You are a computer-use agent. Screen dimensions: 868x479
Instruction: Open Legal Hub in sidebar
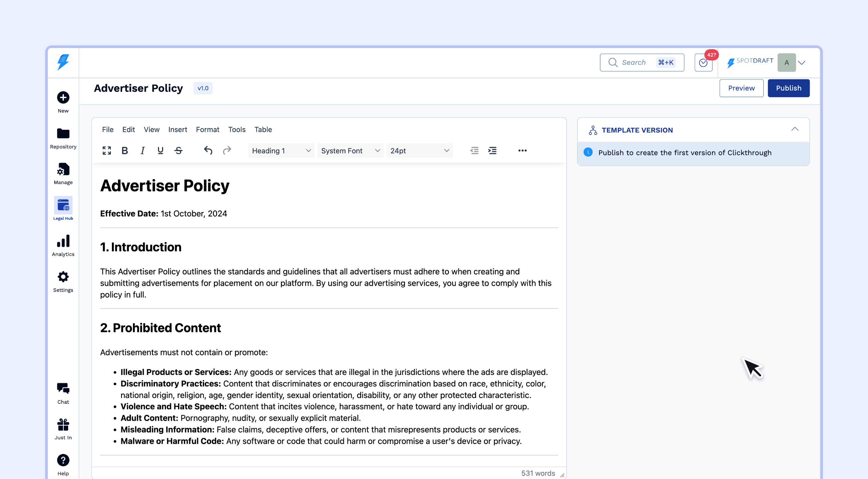63,208
